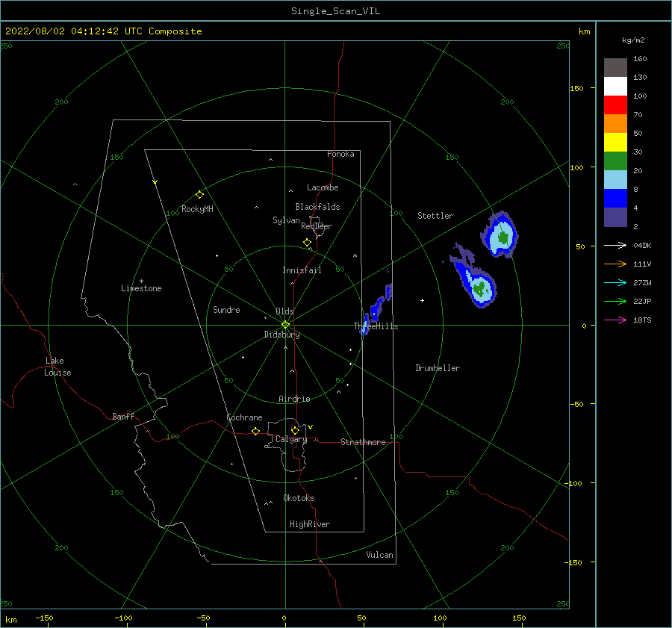Select the yellow marker near RockyMH

point(199,195)
